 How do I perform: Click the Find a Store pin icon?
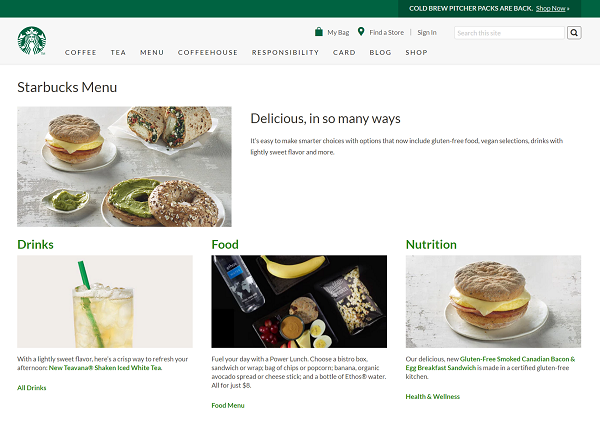click(x=361, y=32)
